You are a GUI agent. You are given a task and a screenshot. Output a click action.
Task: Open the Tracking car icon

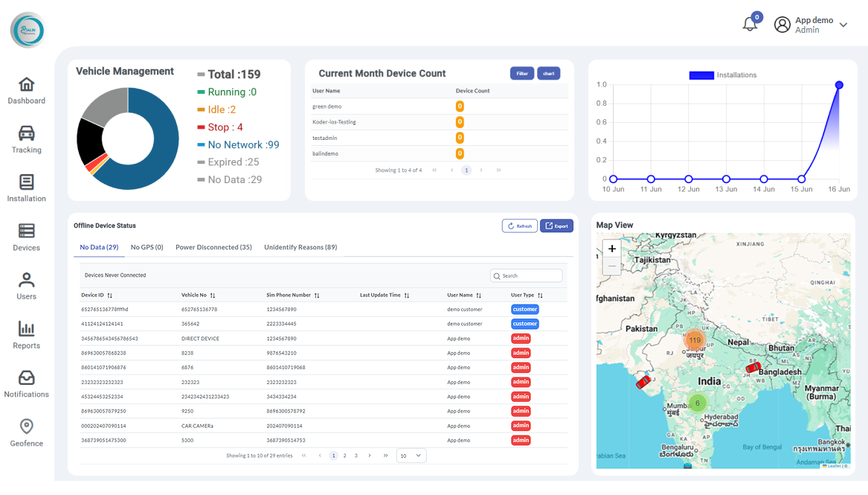pos(26,133)
